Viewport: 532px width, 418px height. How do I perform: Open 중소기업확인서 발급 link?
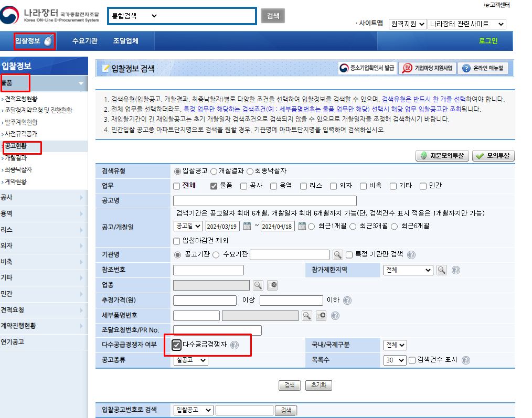(367, 68)
